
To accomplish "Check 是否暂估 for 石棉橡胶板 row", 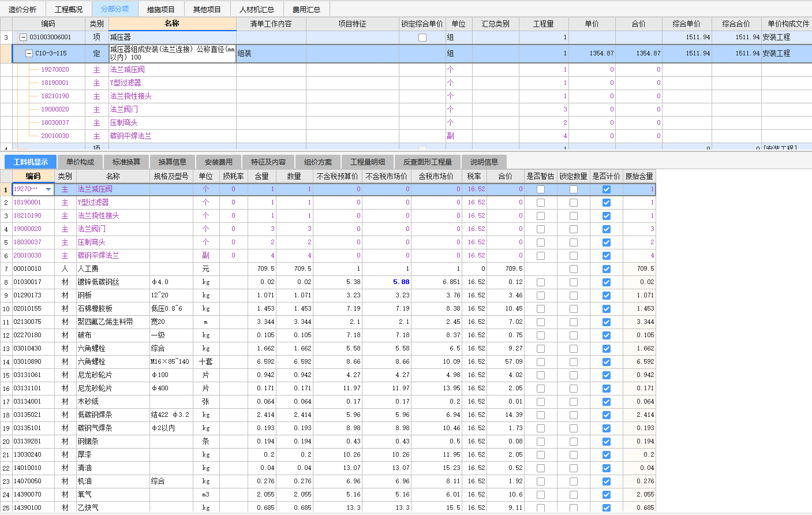I will pos(541,309).
